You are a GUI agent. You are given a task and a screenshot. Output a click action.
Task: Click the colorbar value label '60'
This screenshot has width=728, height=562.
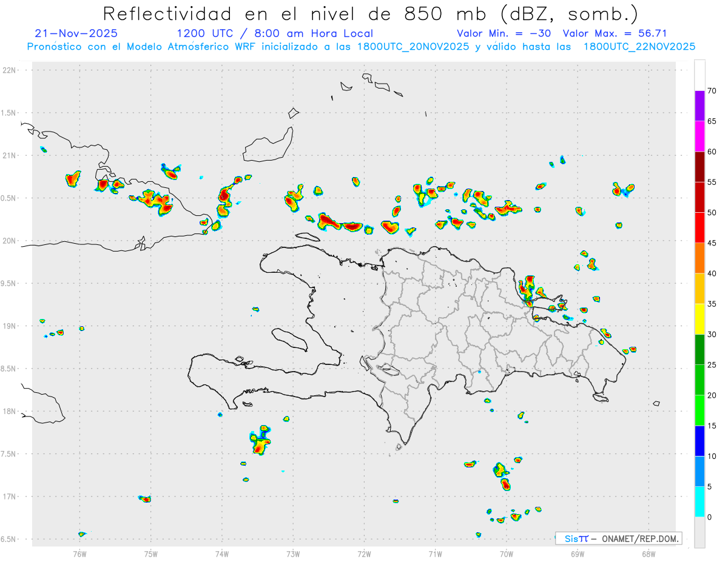712,152
